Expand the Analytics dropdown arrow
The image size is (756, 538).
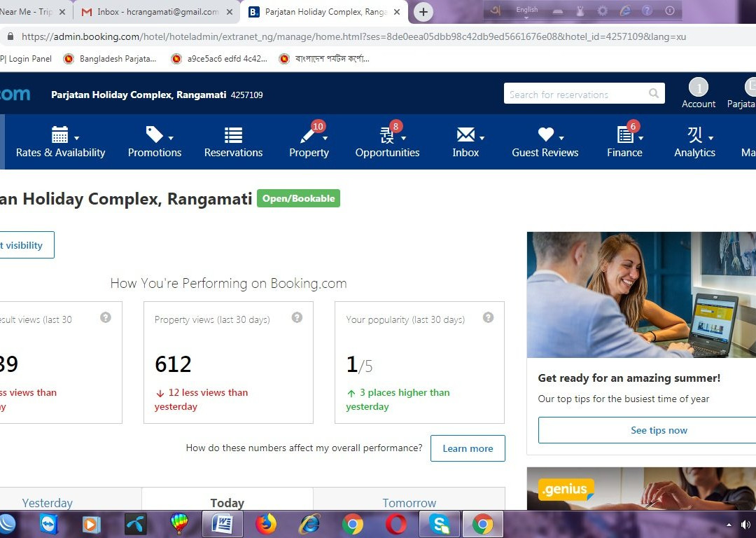coord(710,138)
